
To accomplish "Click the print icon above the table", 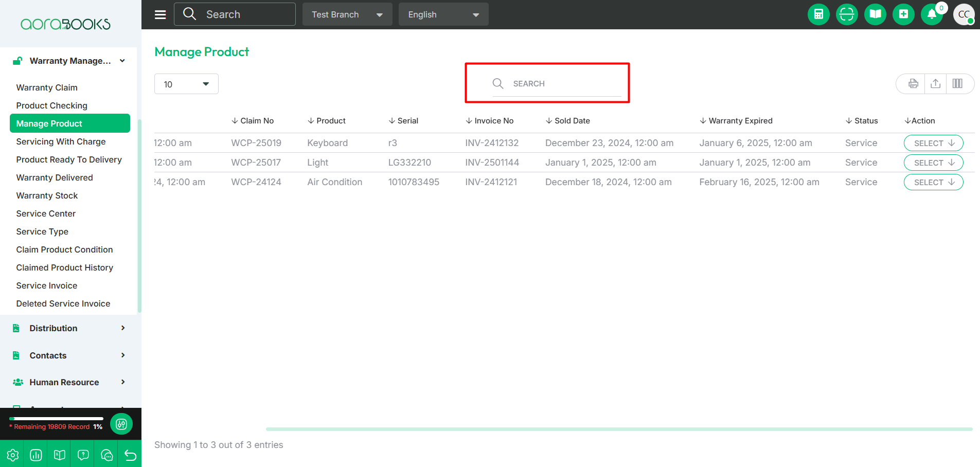I will coord(913,84).
